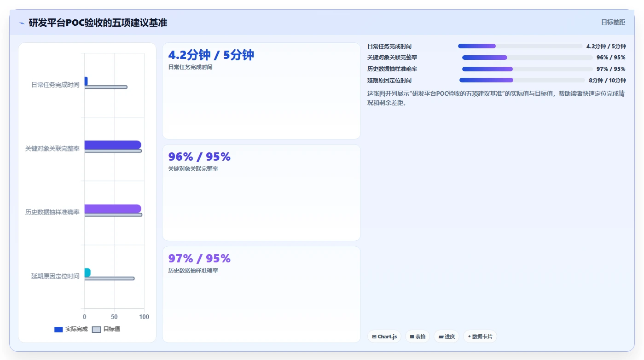Click the 延期原因定位时间 progress bar
644x360 pixels.
point(522,80)
